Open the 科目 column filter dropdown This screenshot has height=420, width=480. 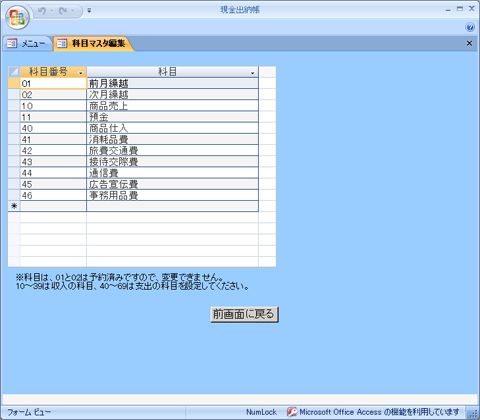[252, 73]
